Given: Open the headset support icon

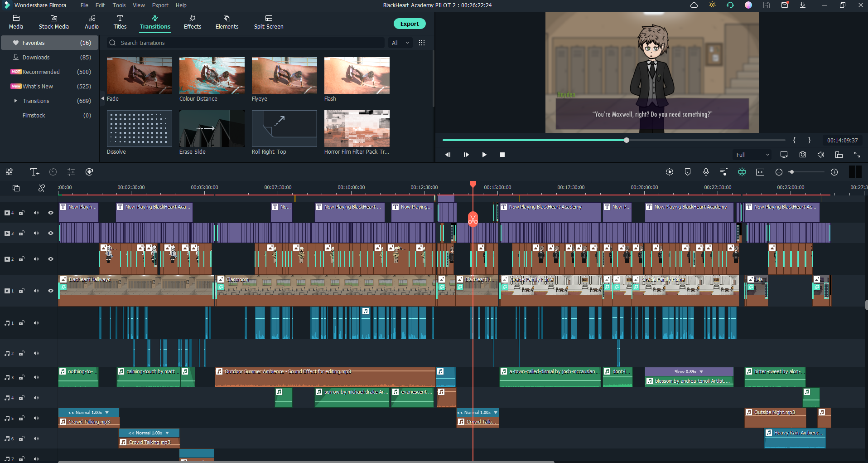Looking at the screenshot, I should (730, 5).
